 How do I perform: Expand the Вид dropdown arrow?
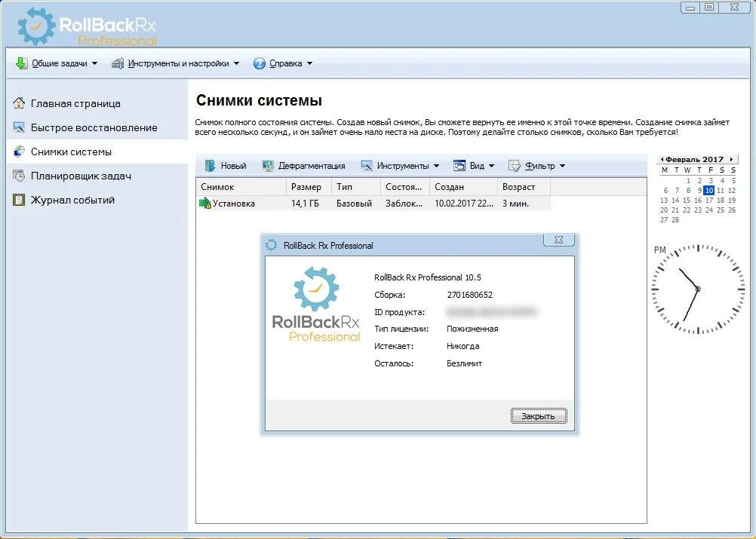click(x=491, y=166)
